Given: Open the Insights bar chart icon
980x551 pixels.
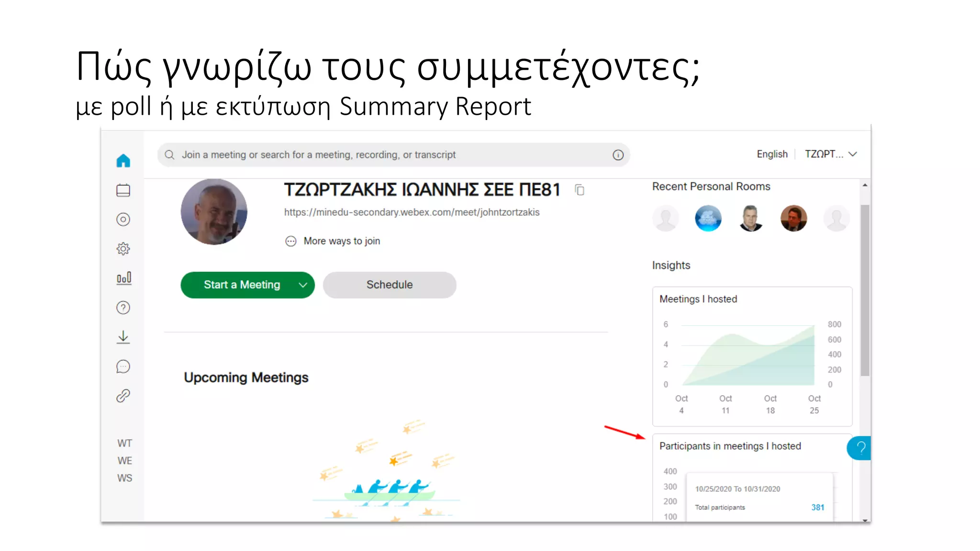Looking at the screenshot, I should coord(124,278).
